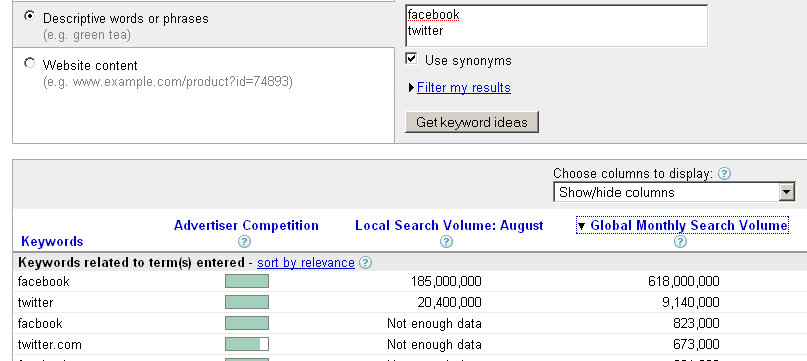Screen dimensions: 807x361
Task: Open Filter my results link
Action: 464,88
